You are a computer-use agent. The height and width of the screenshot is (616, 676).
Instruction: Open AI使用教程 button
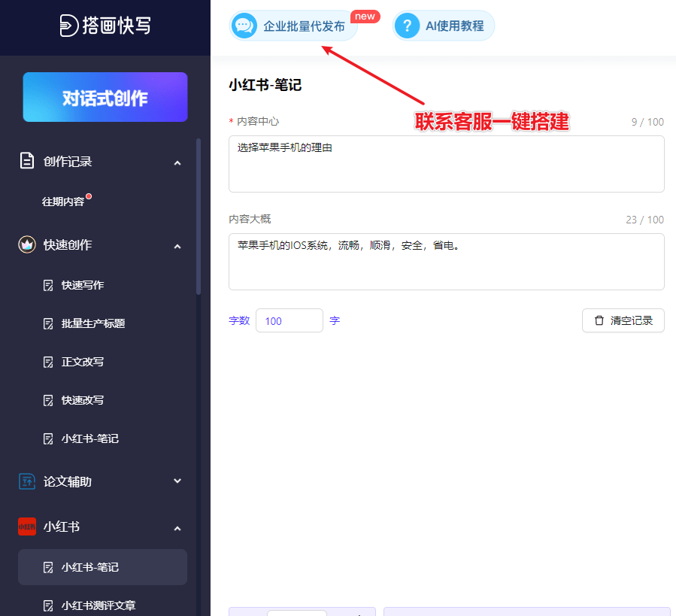[443, 26]
